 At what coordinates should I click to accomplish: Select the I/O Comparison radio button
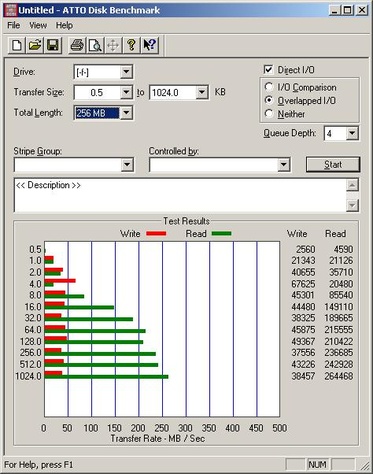coord(269,87)
